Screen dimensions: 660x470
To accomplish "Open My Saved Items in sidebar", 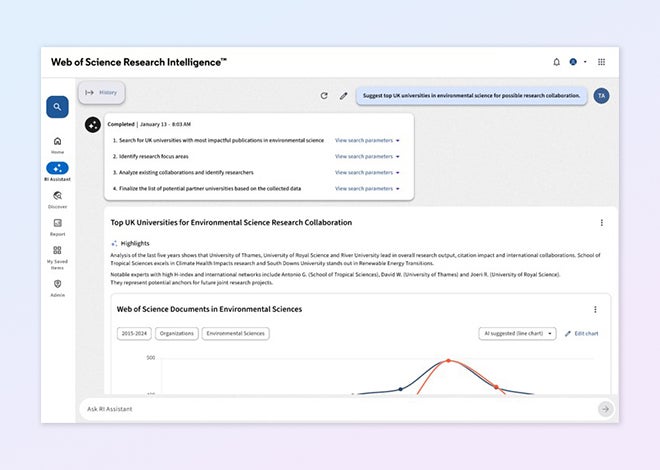I will pos(57,254).
